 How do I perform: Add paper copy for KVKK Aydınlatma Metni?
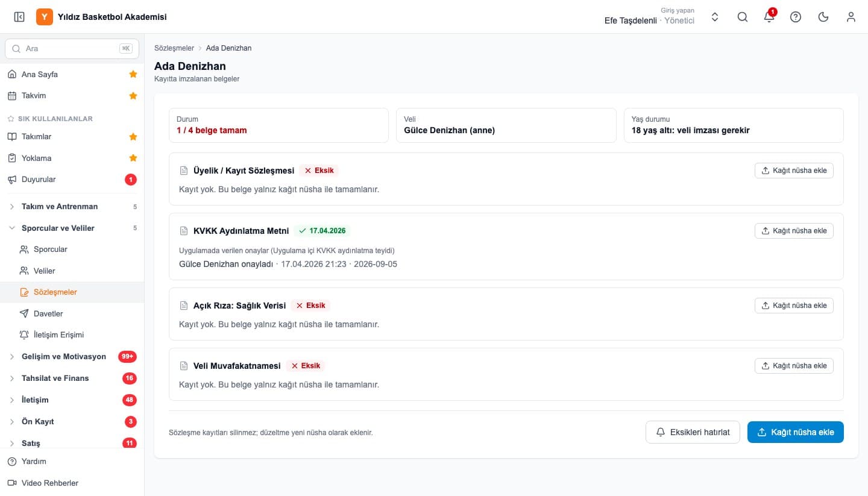794,231
